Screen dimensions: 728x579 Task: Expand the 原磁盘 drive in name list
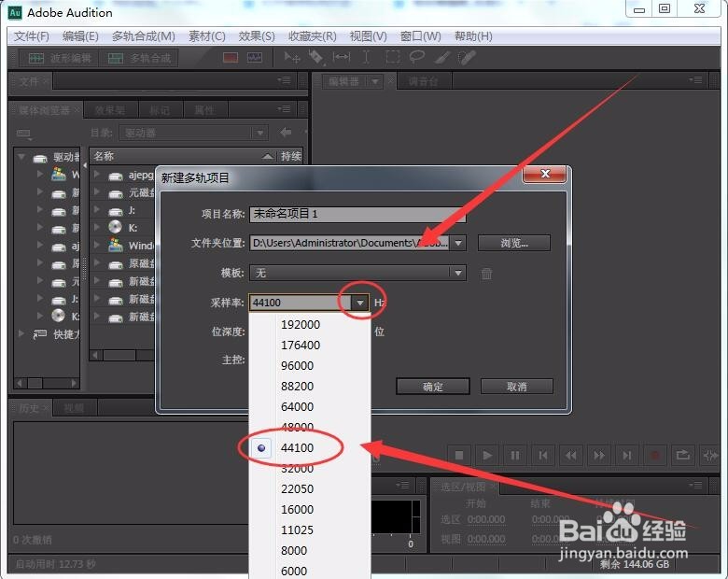[x=96, y=262]
